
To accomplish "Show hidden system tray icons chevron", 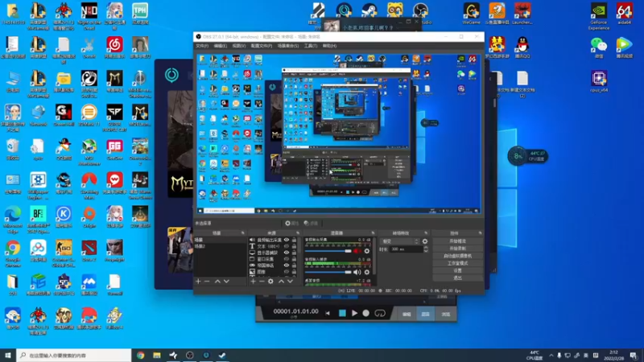I will pos(551,356).
